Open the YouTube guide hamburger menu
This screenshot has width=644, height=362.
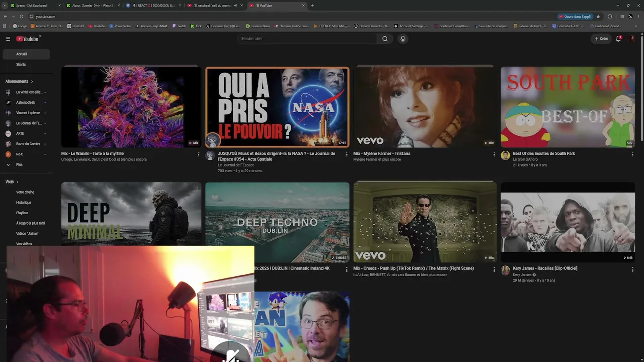tap(8, 39)
